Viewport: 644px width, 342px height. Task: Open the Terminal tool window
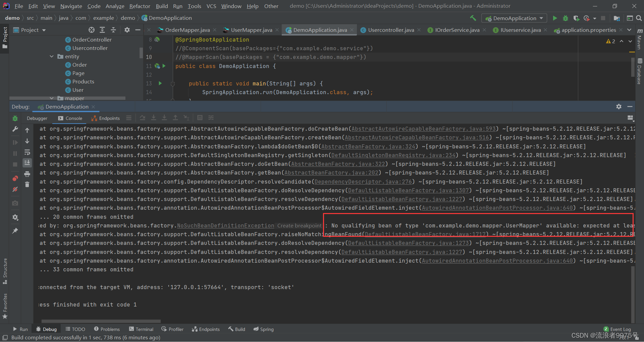click(x=141, y=329)
